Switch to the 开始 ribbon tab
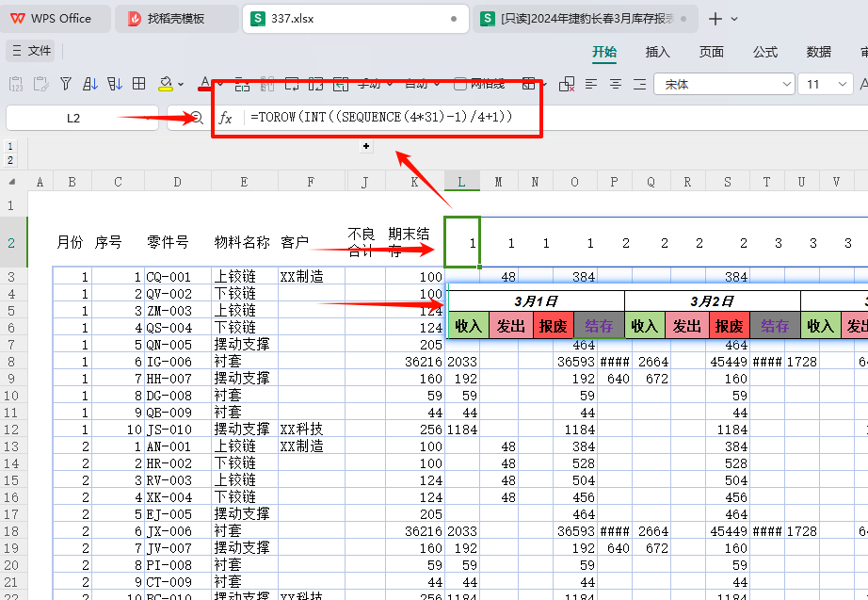Screen dimensions: 868x600 pos(604,52)
